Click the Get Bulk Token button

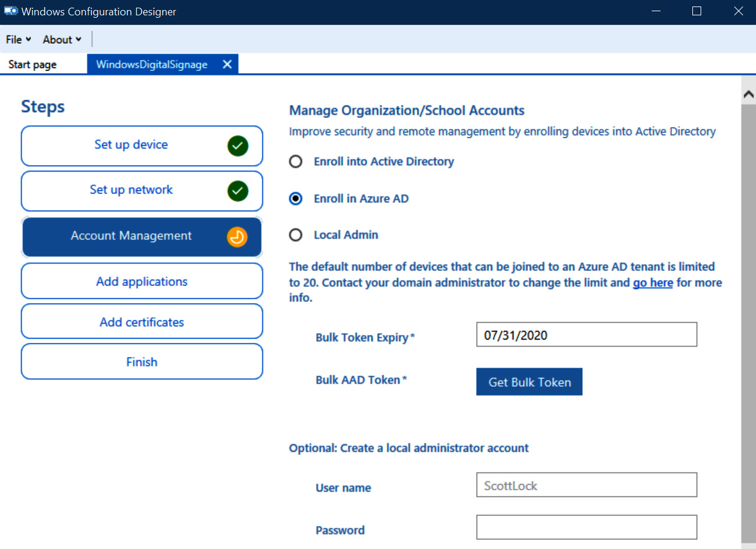[529, 382]
